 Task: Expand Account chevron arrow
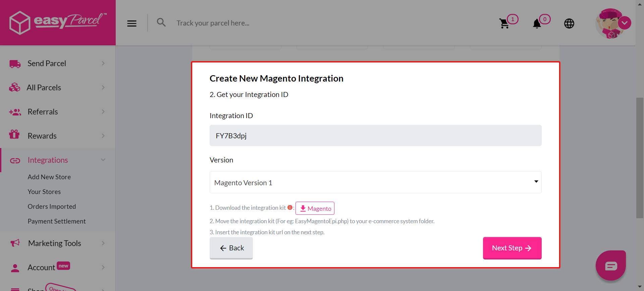[103, 268]
